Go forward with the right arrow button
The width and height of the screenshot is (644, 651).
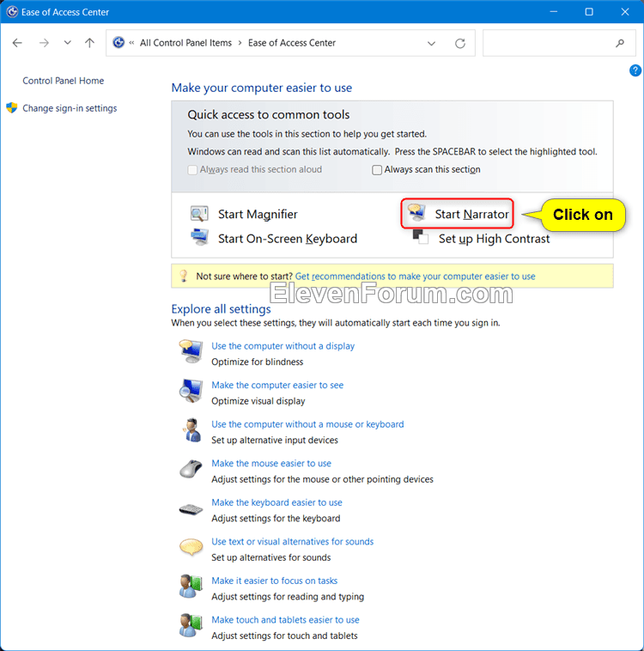44,43
